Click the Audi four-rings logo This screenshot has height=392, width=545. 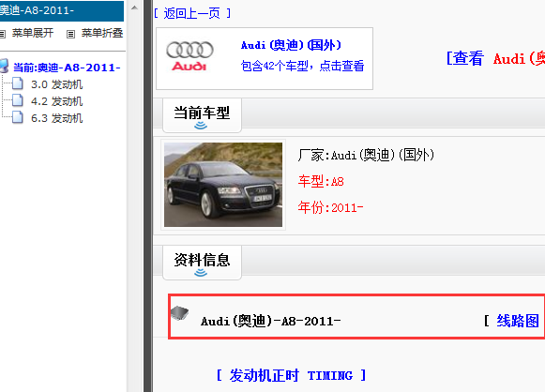tap(189, 56)
